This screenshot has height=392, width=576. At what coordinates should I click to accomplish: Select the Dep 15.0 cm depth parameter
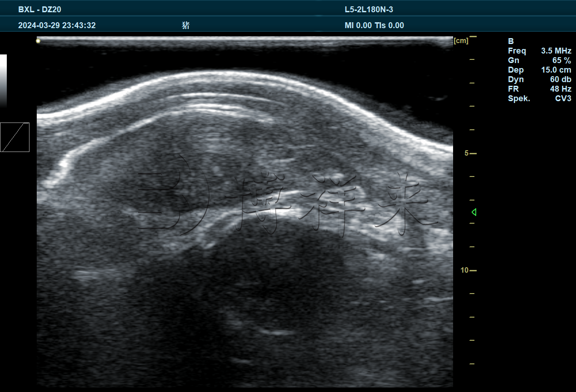(539, 70)
